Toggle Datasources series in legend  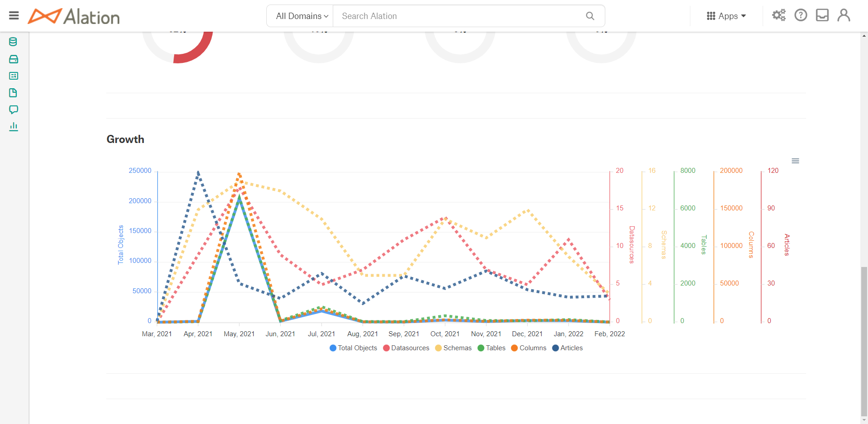(x=406, y=348)
